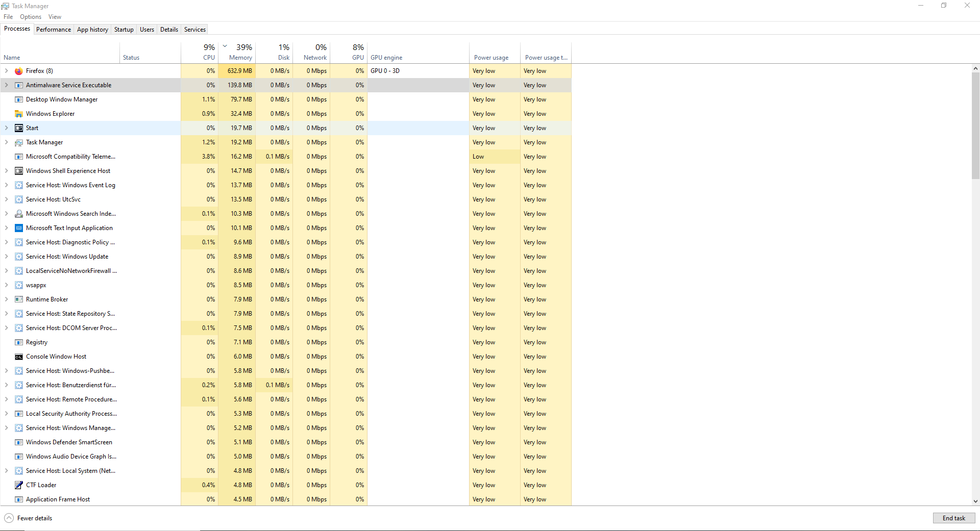The width and height of the screenshot is (980, 531).
Task: Click the Service Host: UtcSvc gear icon
Action: tap(19, 199)
